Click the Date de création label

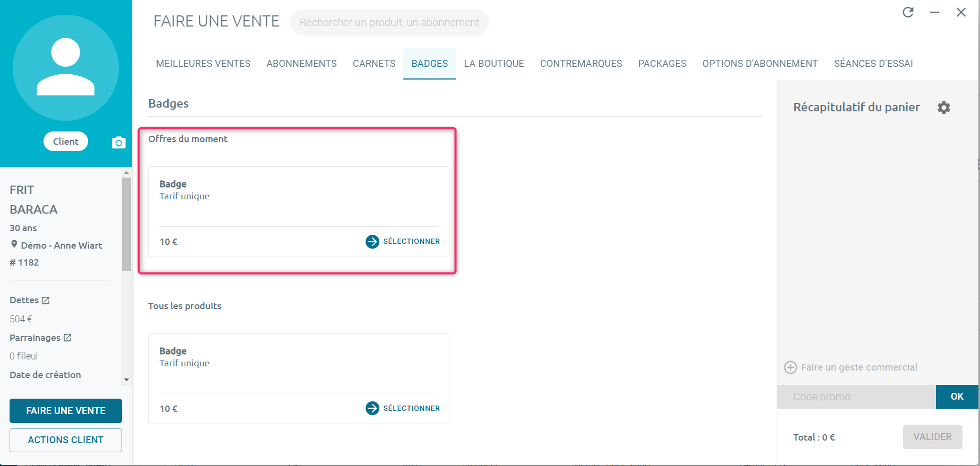point(45,375)
